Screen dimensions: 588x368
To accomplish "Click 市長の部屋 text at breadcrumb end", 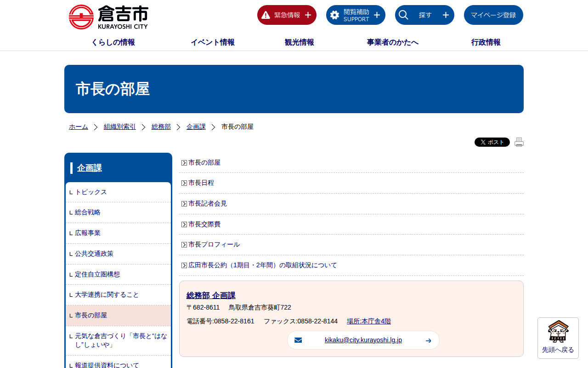I will click(237, 126).
